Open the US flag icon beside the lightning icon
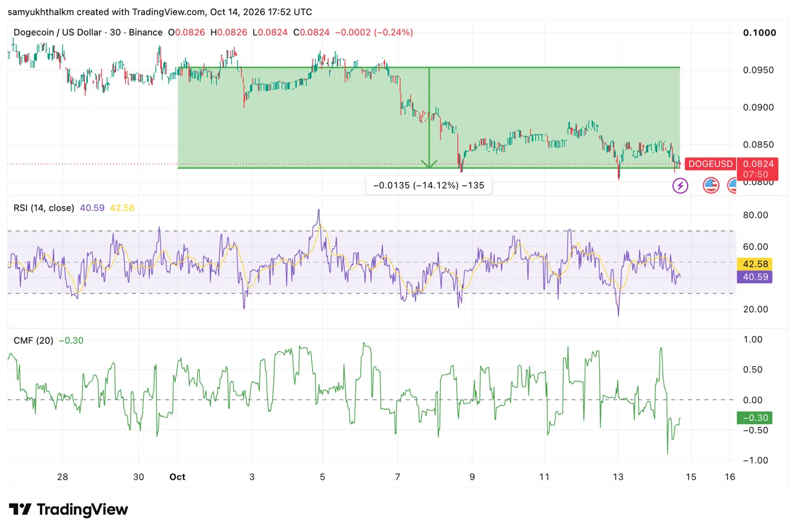The height and width of the screenshot is (532, 795). pos(711,186)
